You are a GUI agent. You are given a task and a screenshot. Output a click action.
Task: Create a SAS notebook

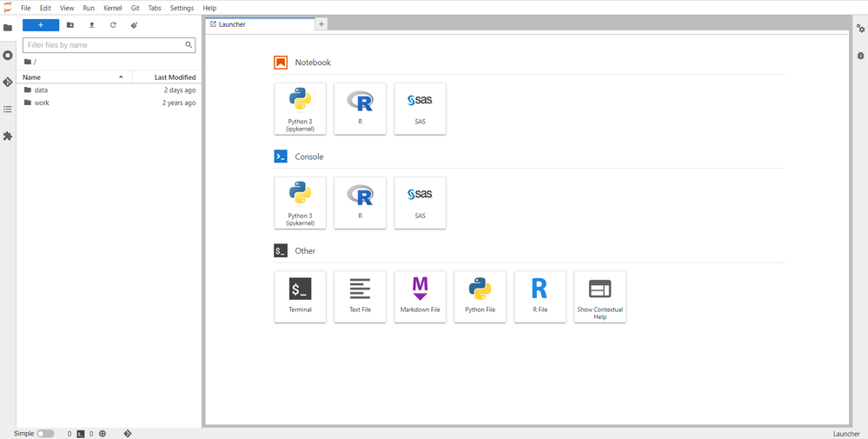[x=421, y=109]
